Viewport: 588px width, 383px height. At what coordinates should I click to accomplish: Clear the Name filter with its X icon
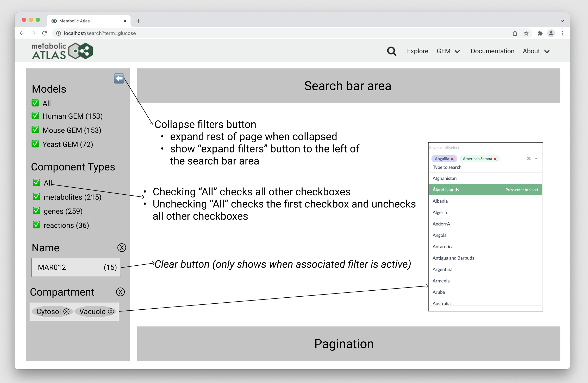pos(121,248)
